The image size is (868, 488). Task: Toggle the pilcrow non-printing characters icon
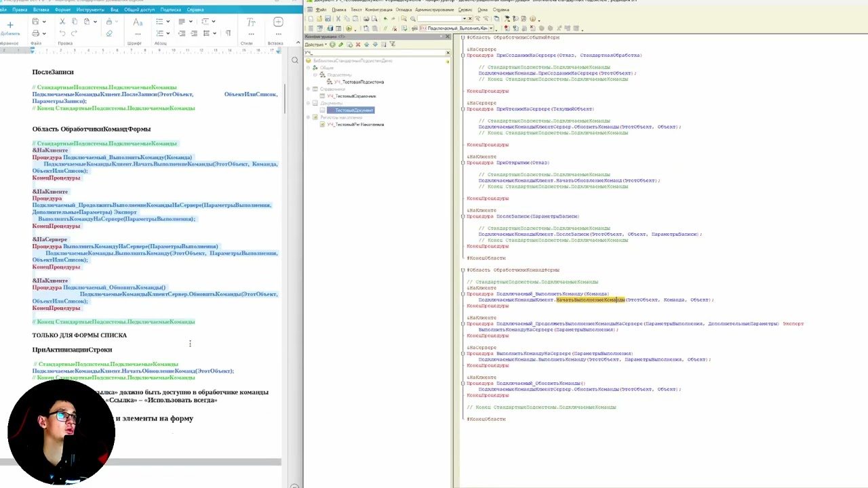(228, 33)
